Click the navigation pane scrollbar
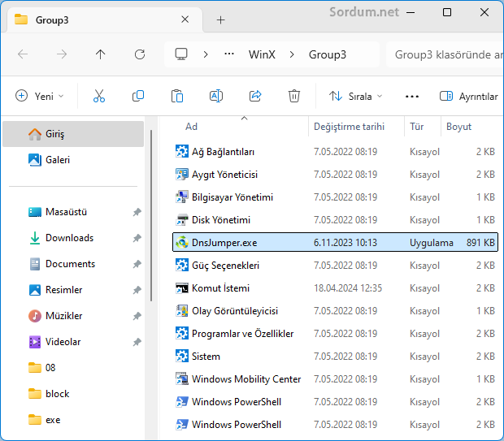504x441 pixels. point(151,215)
